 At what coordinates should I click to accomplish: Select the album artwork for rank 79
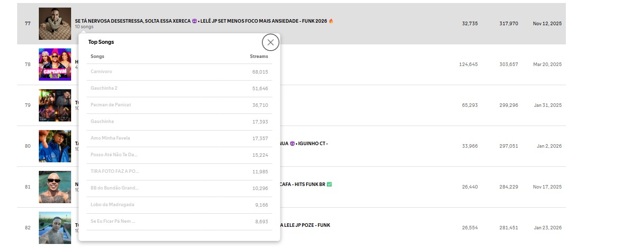click(55, 105)
